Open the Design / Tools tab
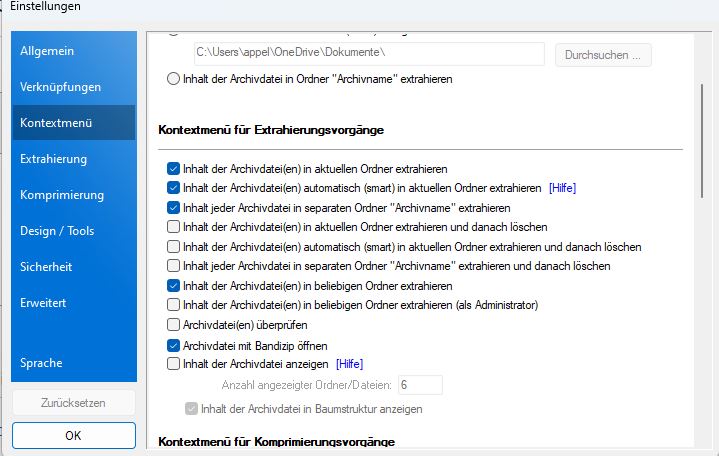Image resolution: width=719 pixels, height=456 pixels. click(74, 231)
